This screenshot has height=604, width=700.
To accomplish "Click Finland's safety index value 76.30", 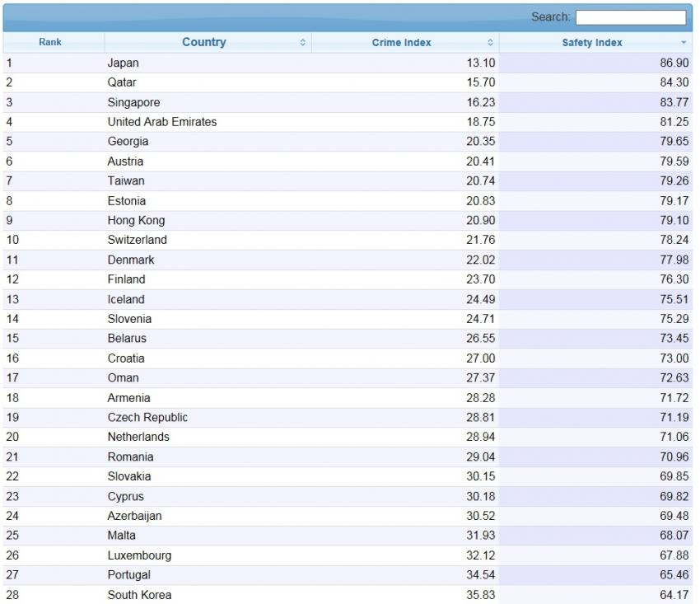I will (x=674, y=279).
